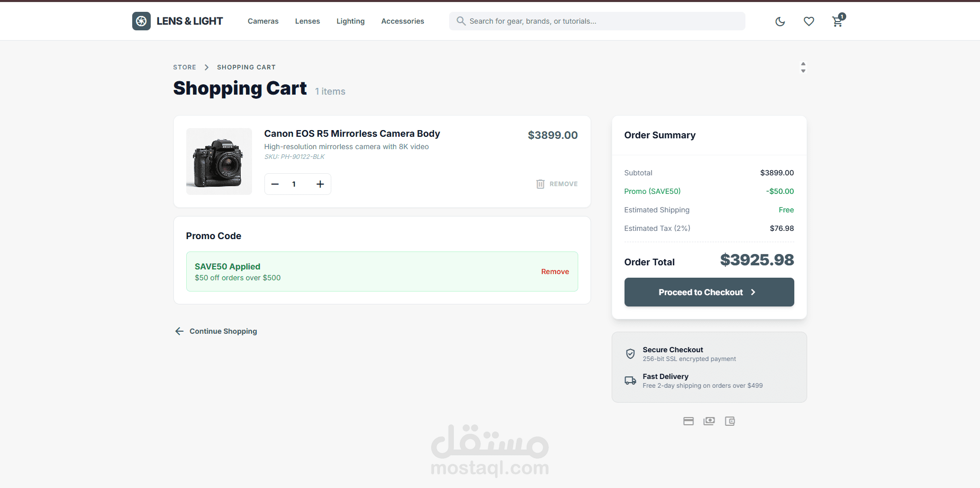Click the Subtotal $3899.00 value

(777, 173)
